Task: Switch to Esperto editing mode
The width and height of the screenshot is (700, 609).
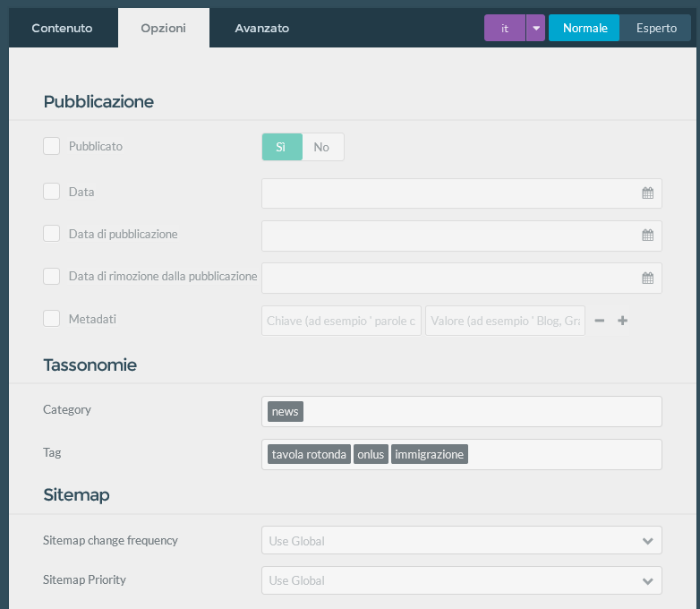Action: tap(655, 28)
